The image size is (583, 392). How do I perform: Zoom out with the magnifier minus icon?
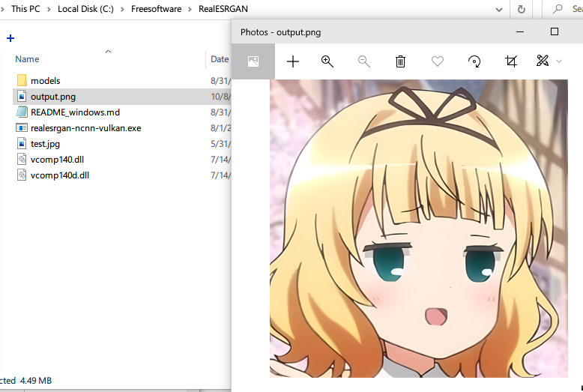[x=364, y=61]
